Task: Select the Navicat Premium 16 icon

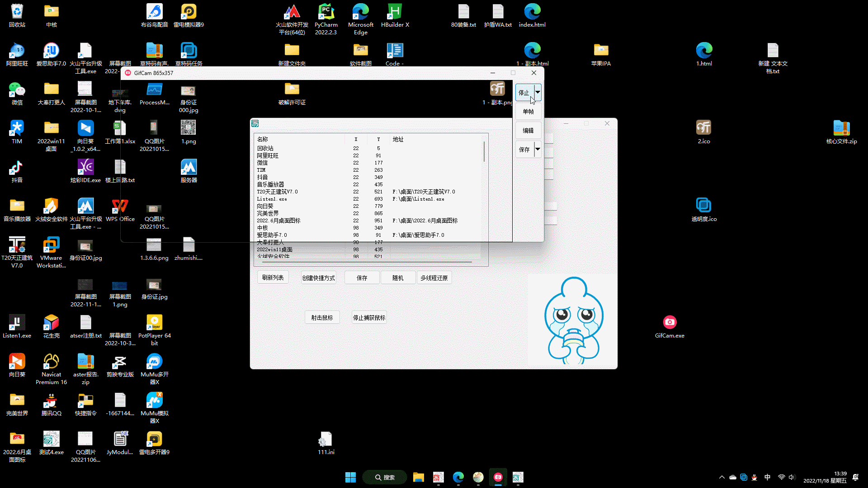Action: pos(51,361)
